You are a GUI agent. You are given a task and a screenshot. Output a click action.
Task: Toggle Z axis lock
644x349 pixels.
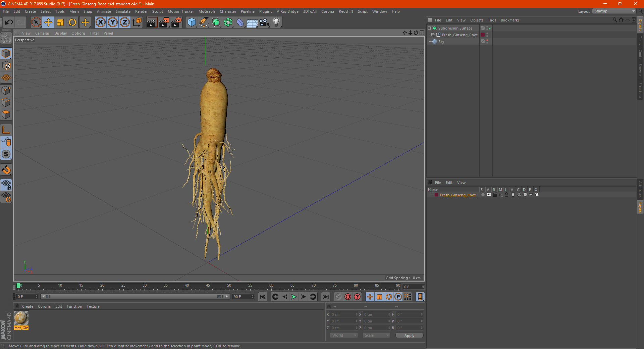tap(124, 22)
